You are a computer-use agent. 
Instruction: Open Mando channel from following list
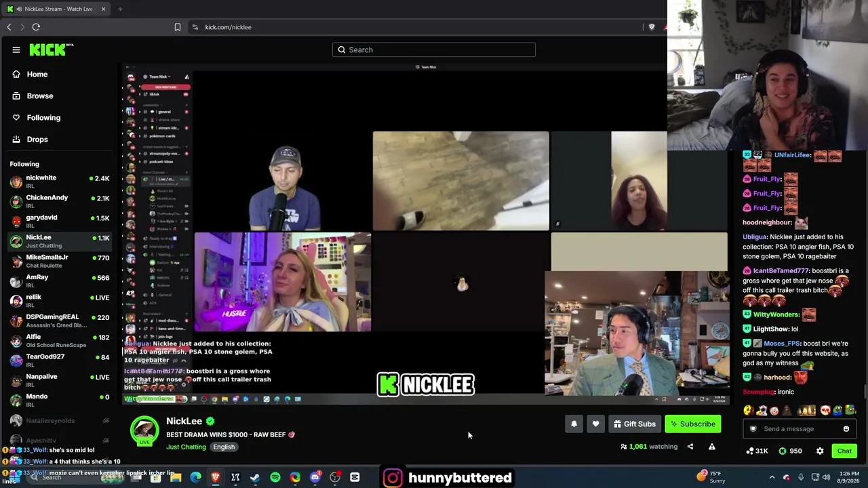pos(60,400)
